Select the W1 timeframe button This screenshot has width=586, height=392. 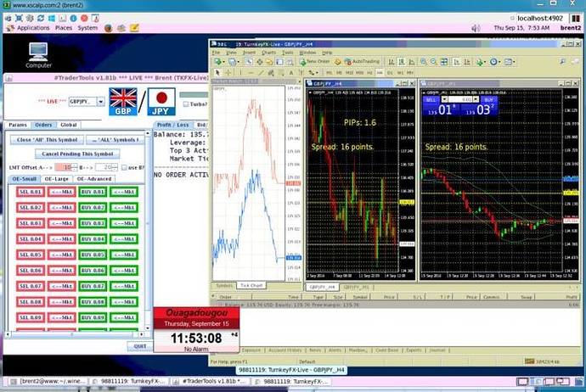(x=400, y=72)
